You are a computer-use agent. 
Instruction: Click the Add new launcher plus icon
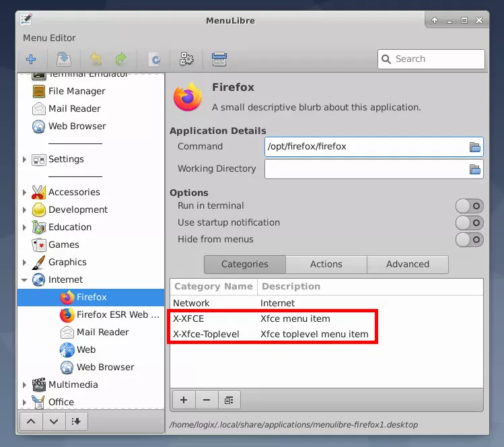pyautogui.click(x=31, y=59)
